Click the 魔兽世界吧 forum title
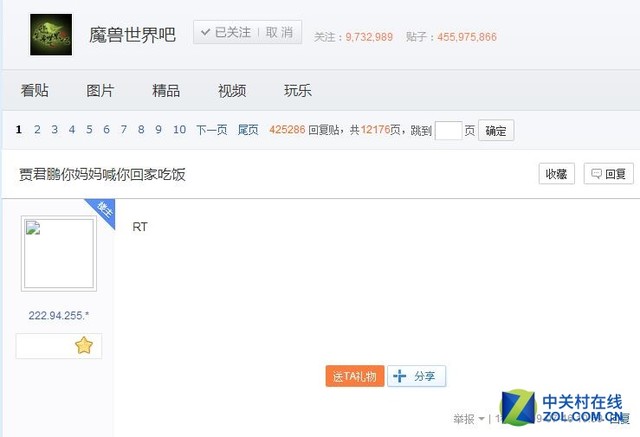Screen dimensions: 640x437 (x=132, y=35)
